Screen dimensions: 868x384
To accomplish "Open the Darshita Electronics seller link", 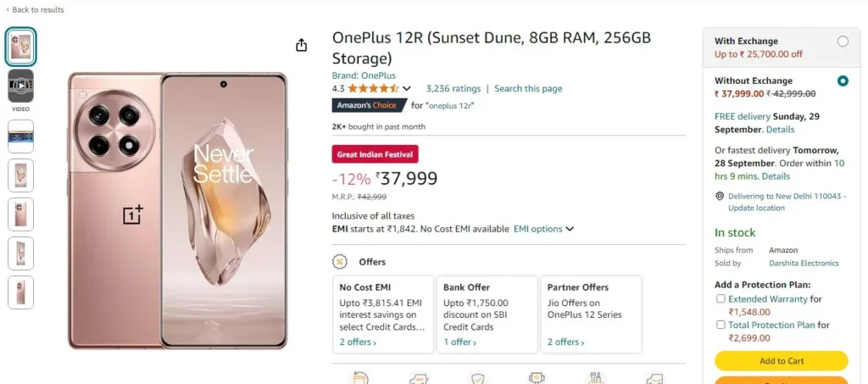I will [804, 264].
